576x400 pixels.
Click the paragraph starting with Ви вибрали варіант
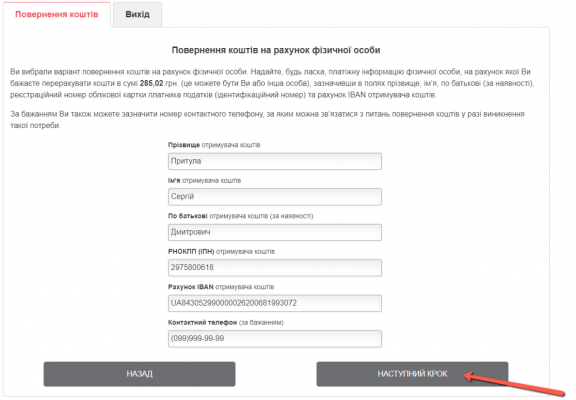[x=272, y=83]
